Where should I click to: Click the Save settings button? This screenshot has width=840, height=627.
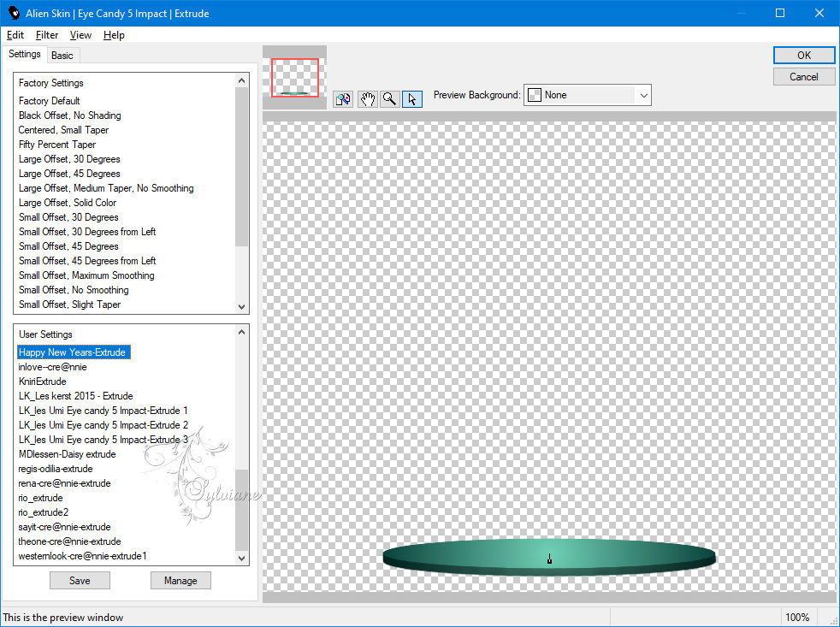pos(80,580)
